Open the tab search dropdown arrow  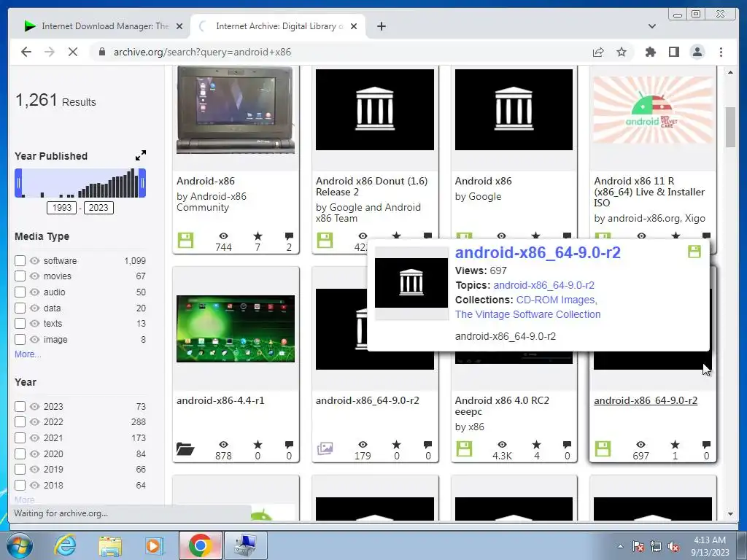[652, 26]
